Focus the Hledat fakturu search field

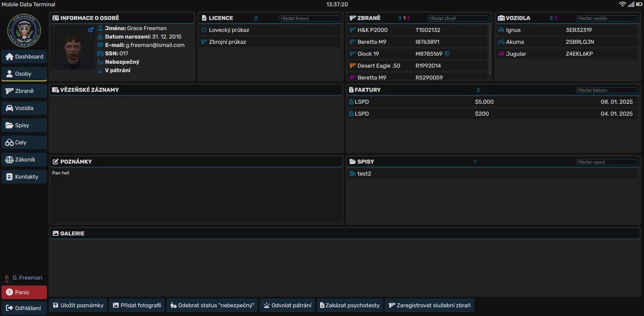click(607, 90)
